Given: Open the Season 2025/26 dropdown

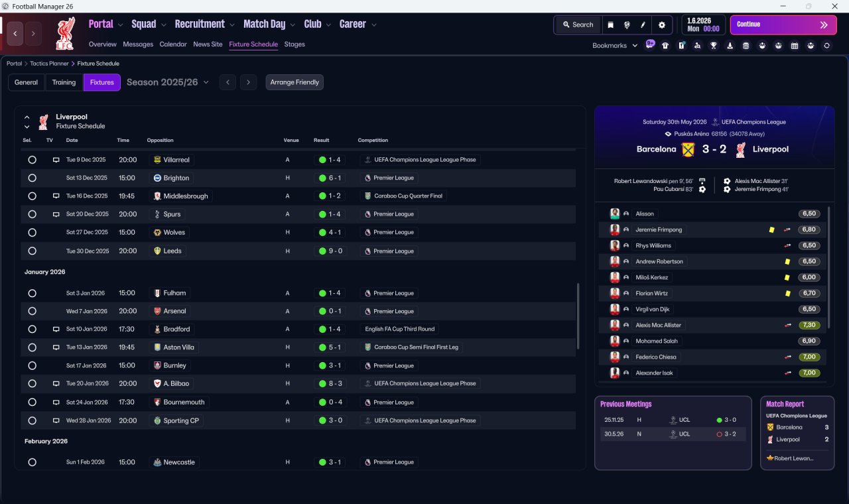Looking at the screenshot, I should 168,82.
